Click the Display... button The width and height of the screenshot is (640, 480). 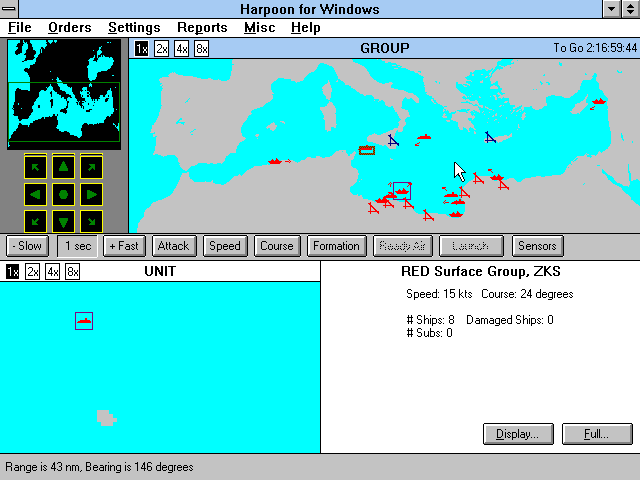[518, 434]
